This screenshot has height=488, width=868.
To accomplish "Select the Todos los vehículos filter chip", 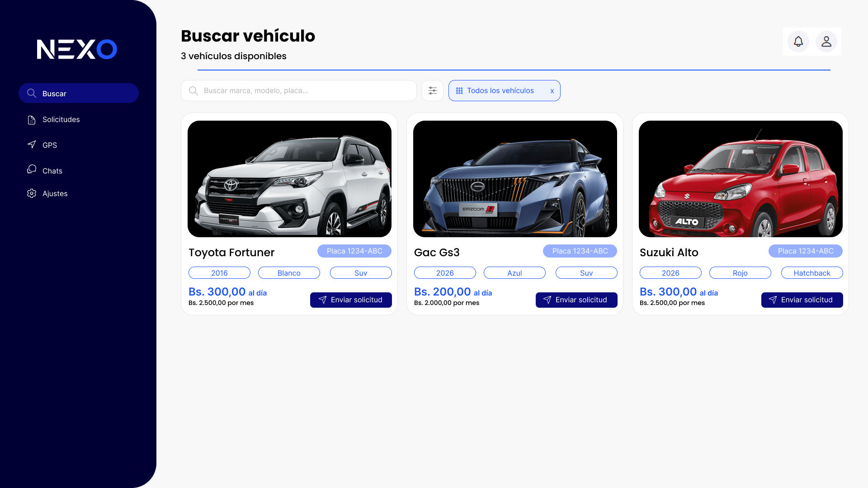I will coord(505,91).
